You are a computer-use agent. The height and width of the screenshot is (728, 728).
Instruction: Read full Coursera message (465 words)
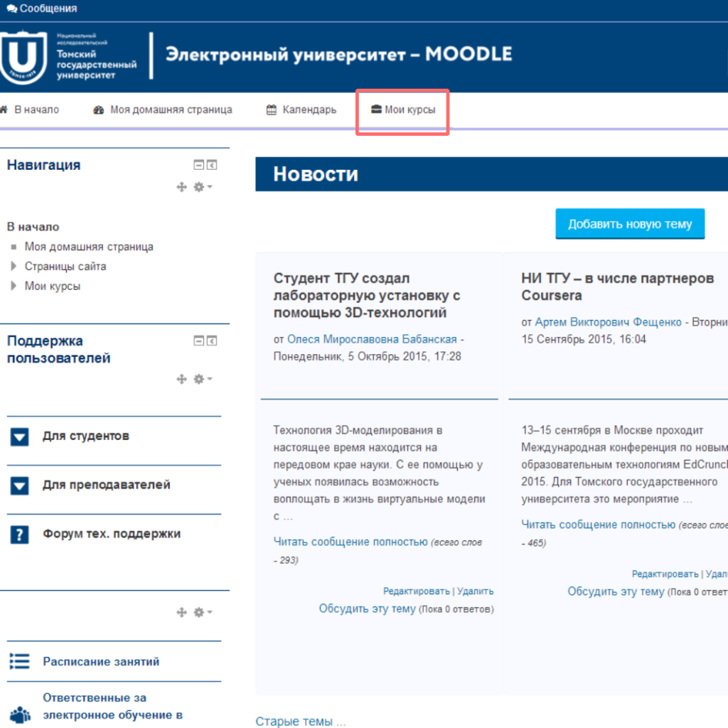(x=598, y=525)
